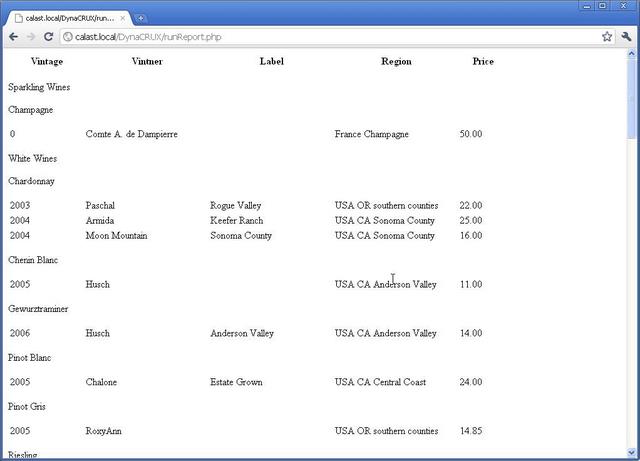Minimize the browser window

[587, 6]
